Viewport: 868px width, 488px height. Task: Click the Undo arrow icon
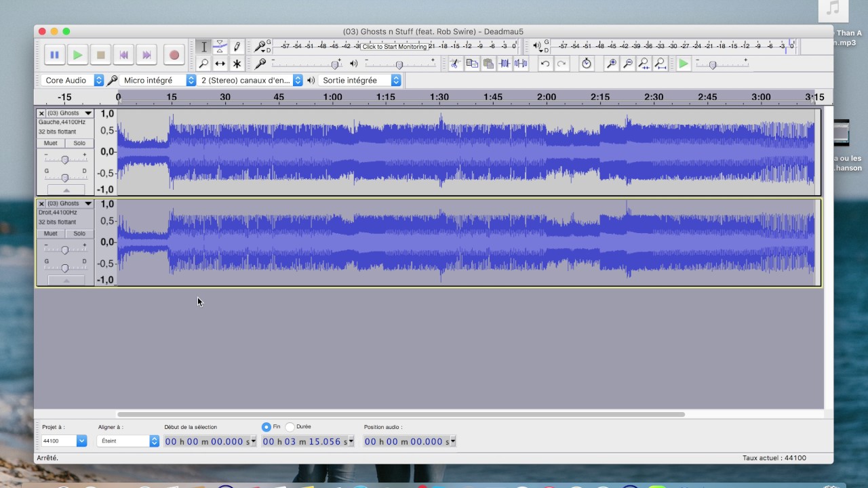(545, 64)
